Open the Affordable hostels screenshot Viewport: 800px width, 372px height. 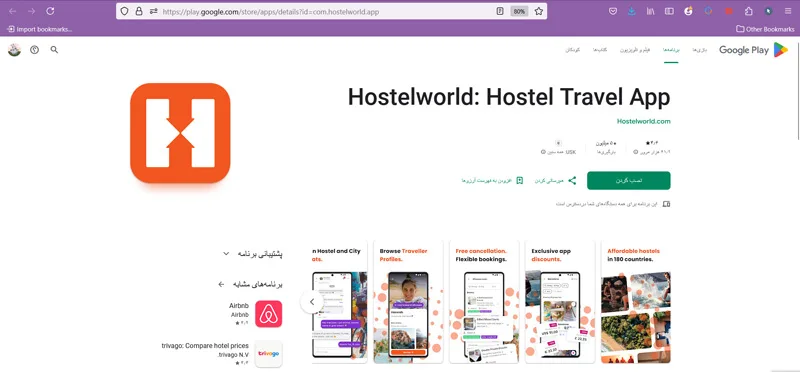tap(635, 302)
